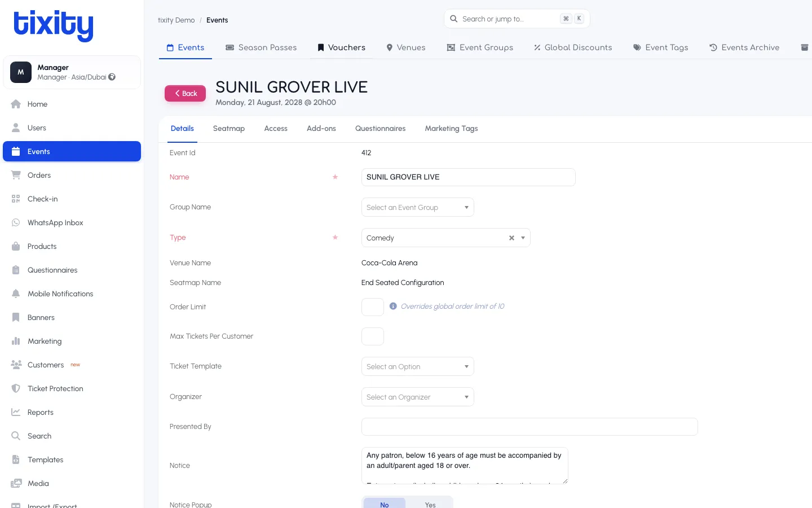
Task: Click tixity Demo breadcrumb link
Action: click(x=176, y=20)
